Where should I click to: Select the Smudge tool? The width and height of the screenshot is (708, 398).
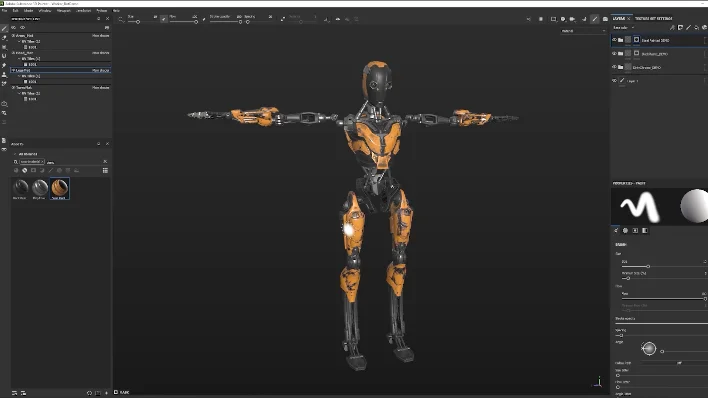(x=4, y=66)
